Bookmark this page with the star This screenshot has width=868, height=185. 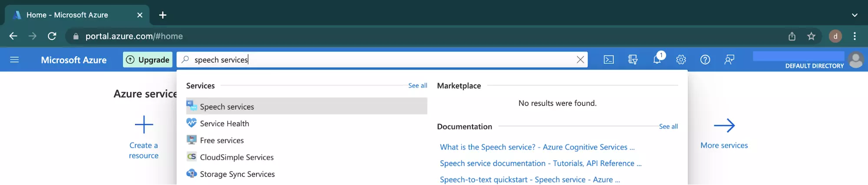[811, 36]
